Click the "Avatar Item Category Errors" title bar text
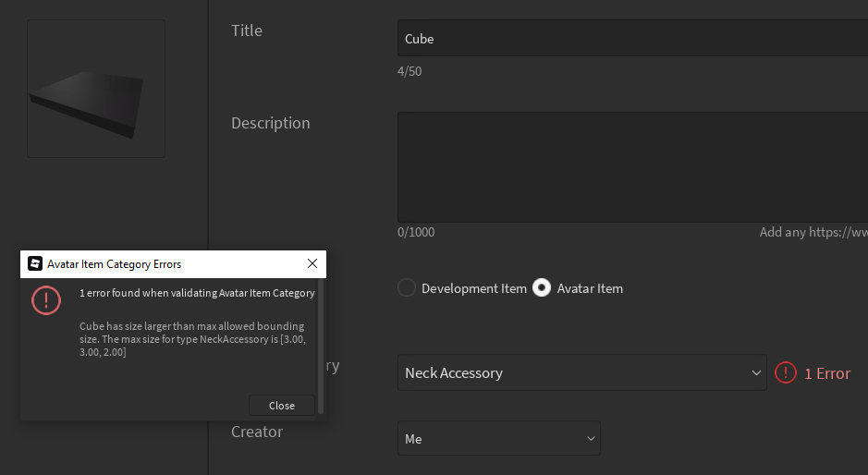The image size is (868, 475). (114, 264)
